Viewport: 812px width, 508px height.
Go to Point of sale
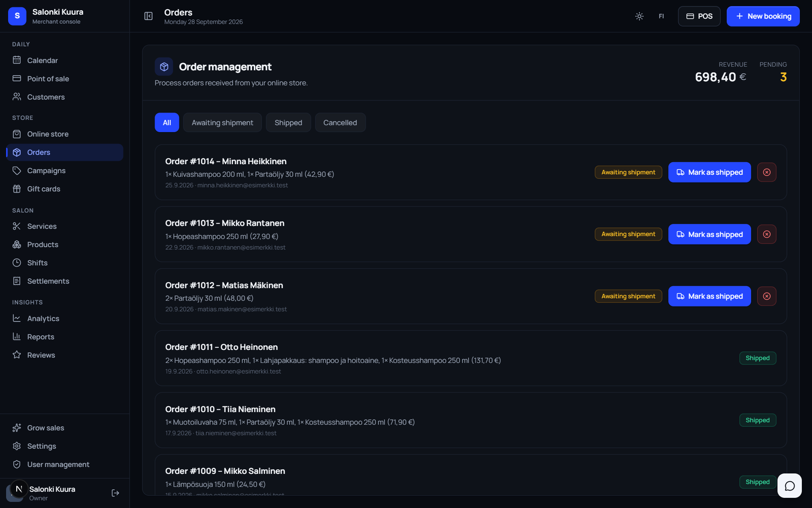(64, 79)
